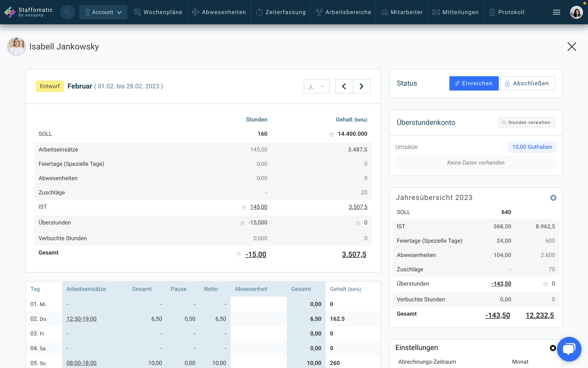
Task: Click the Abwesenheit column header
Action: click(x=251, y=289)
